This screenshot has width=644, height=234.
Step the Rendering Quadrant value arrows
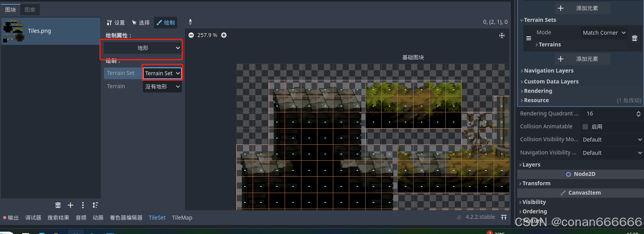coord(639,113)
